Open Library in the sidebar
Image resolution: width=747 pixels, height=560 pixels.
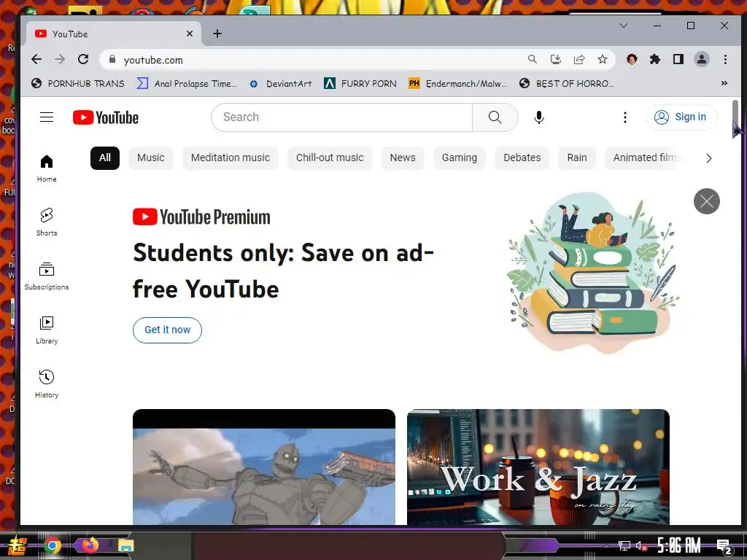coord(47,330)
